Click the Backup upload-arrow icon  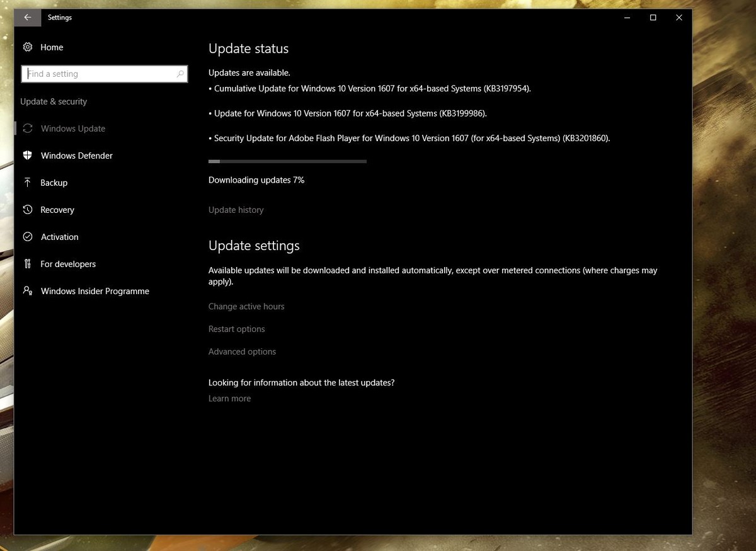click(28, 183)
